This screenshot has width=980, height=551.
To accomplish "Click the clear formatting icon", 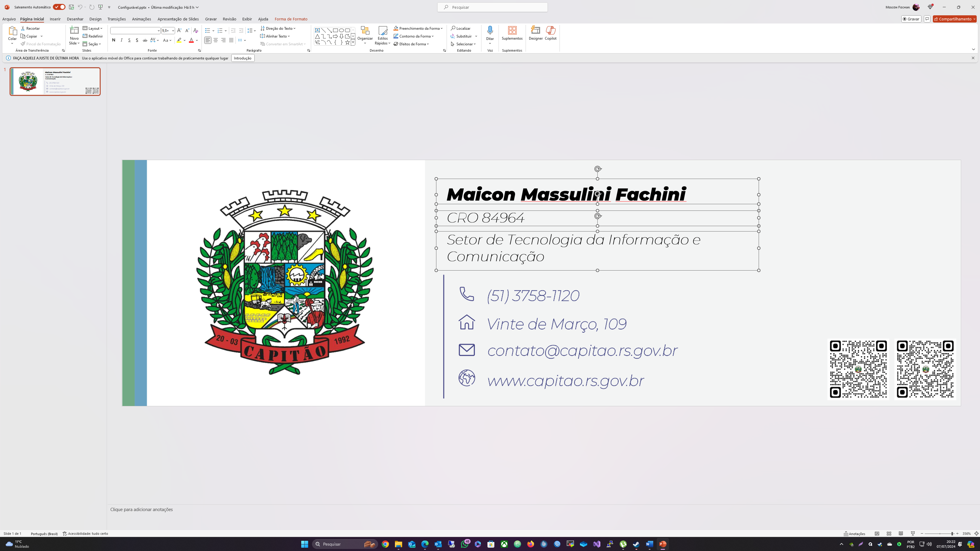I will tap(196, 30).
